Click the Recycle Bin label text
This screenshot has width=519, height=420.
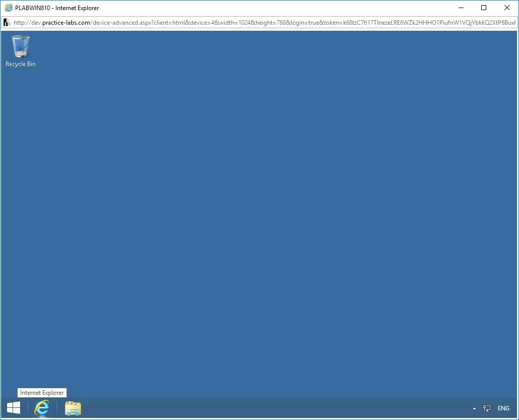(x=20, y=64)
